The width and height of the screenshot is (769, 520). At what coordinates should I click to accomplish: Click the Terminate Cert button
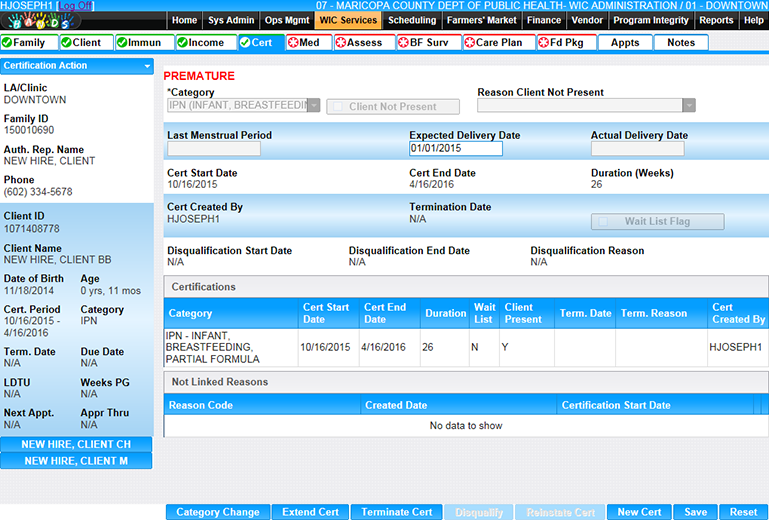pyautogui.click(x=397, y=512)
